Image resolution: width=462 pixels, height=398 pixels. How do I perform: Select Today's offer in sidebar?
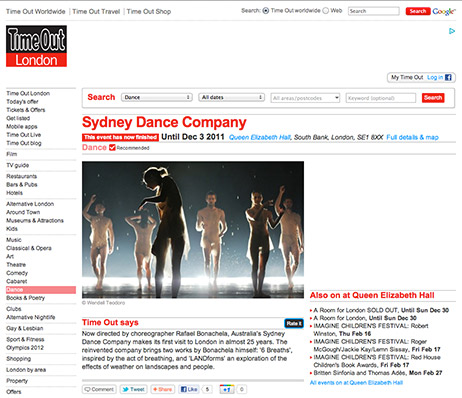point(22,102)
